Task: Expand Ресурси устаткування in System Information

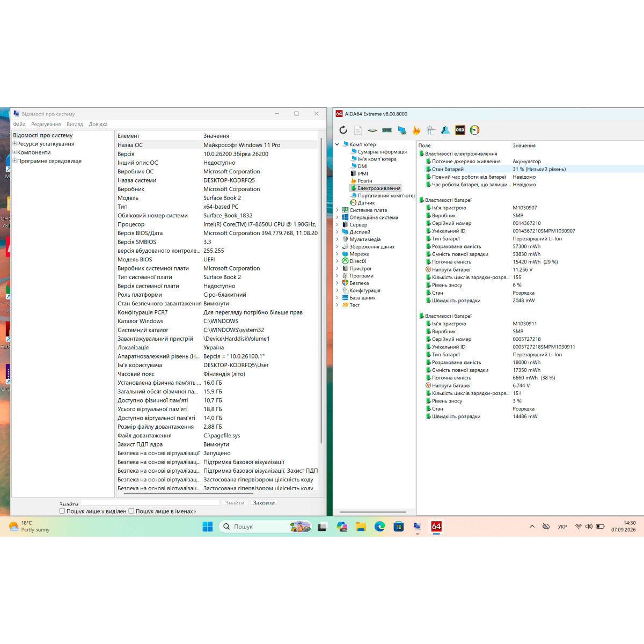Action: click(x=14, y=144)
